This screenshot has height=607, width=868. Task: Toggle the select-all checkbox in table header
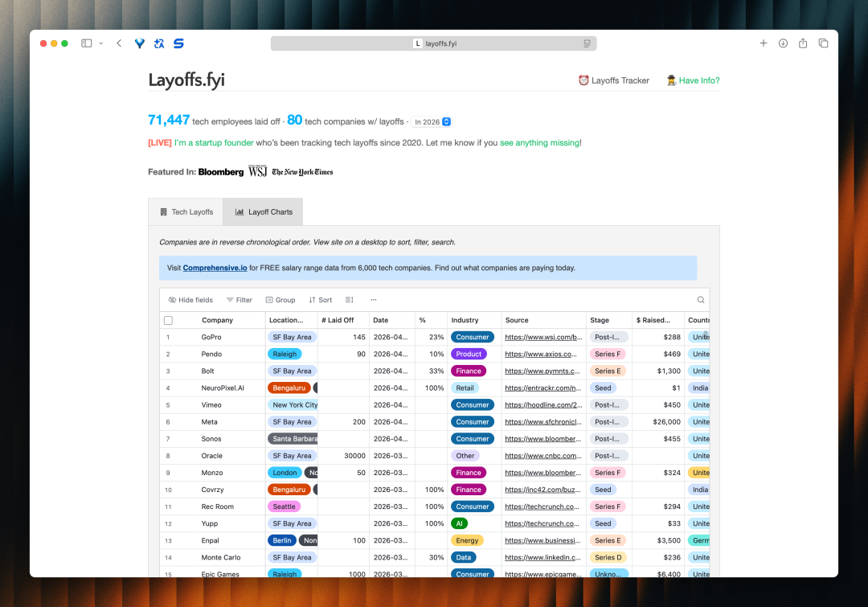168,320
